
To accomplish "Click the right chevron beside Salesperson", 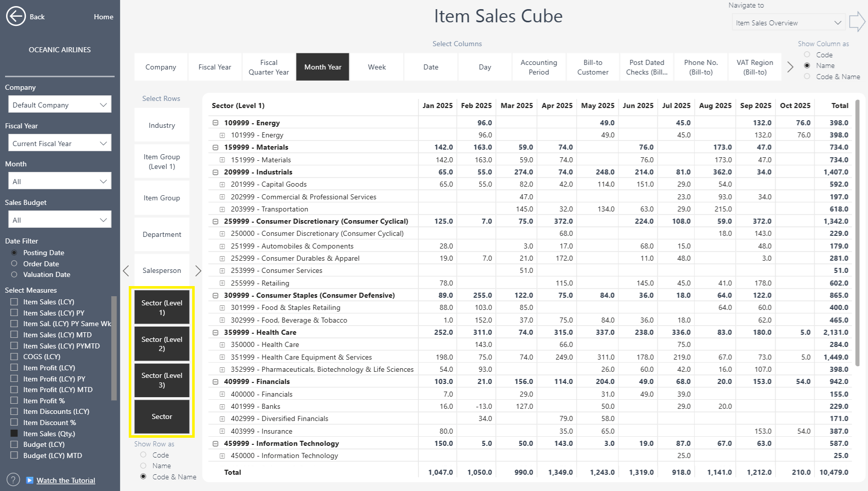I will coord(198,271).
